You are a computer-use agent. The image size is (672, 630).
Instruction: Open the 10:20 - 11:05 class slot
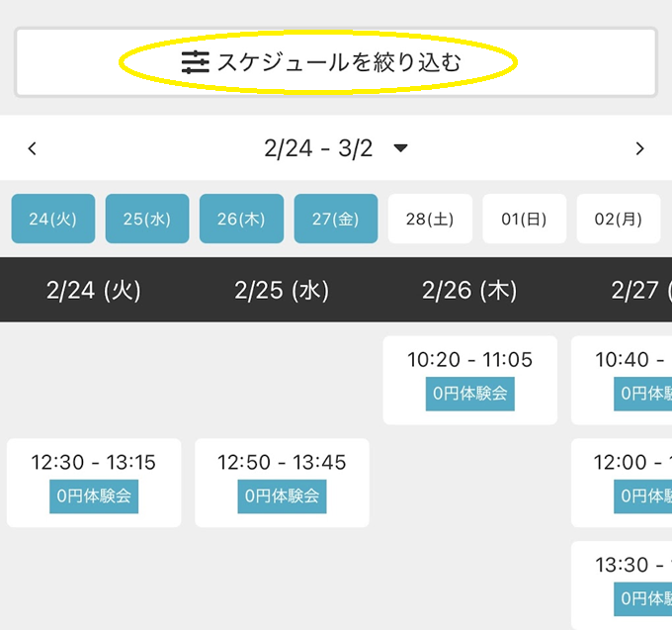pyautogui.click(x=469, y=360)
